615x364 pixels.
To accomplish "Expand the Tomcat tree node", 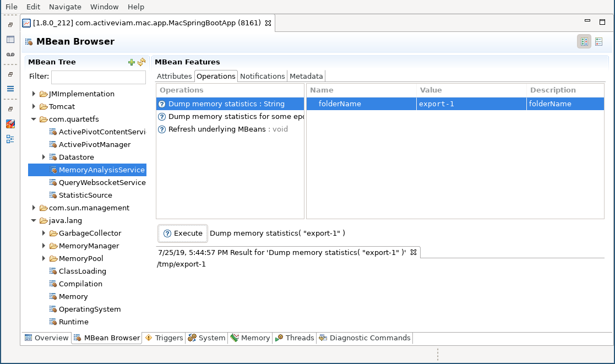I will (x=34, y=106).
